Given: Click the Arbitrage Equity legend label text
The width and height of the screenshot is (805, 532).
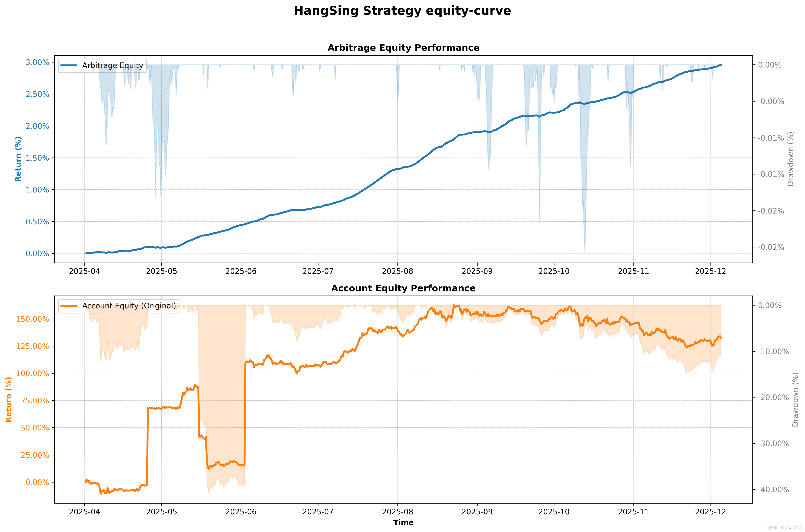Looking at the screenshot, I should (112, 66).
